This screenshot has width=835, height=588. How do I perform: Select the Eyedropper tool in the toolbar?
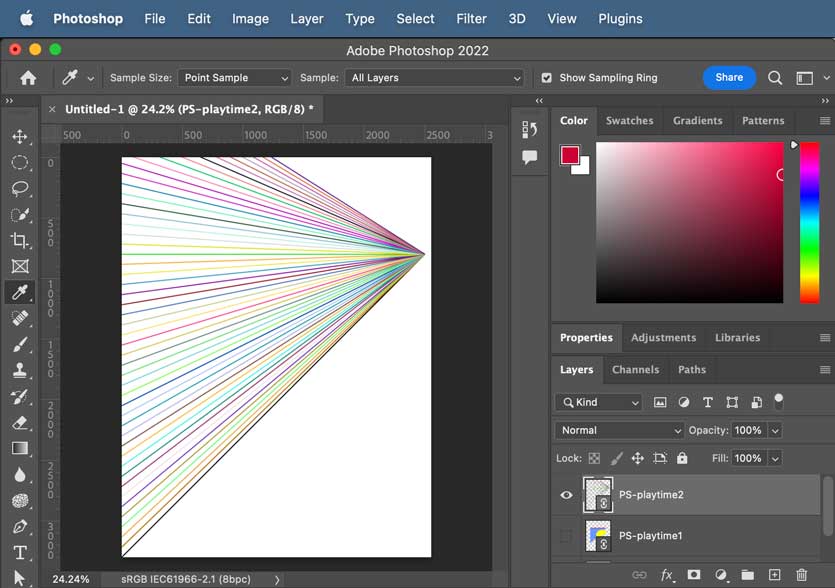pos(20,292)
